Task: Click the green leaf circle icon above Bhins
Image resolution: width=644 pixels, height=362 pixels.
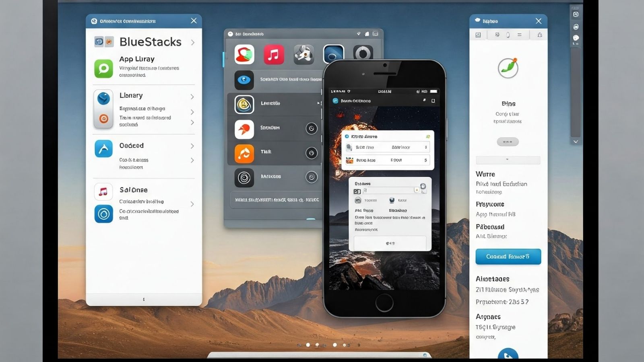Action: coord(508,68)
